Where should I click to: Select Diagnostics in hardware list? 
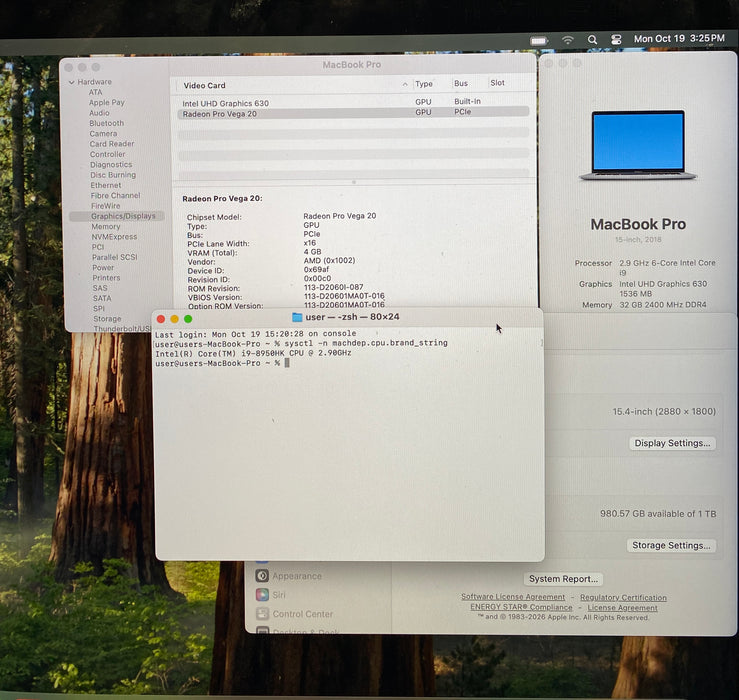[111, 165]
